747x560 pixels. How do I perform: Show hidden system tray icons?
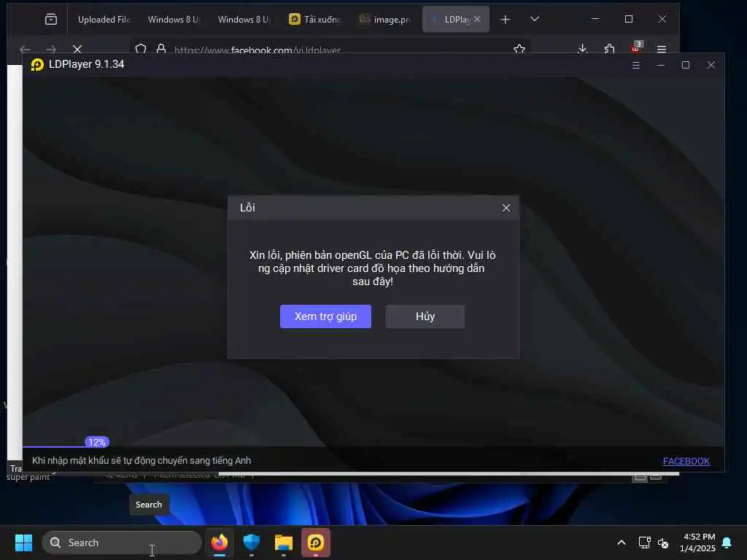pyautogui.click(x=622, y=542)
